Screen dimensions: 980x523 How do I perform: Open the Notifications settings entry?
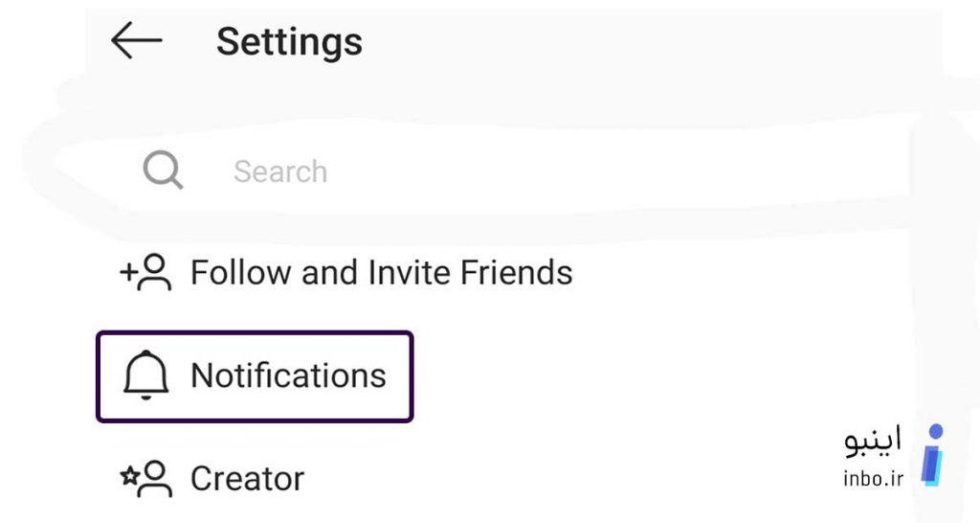click(x=255, y=376)
